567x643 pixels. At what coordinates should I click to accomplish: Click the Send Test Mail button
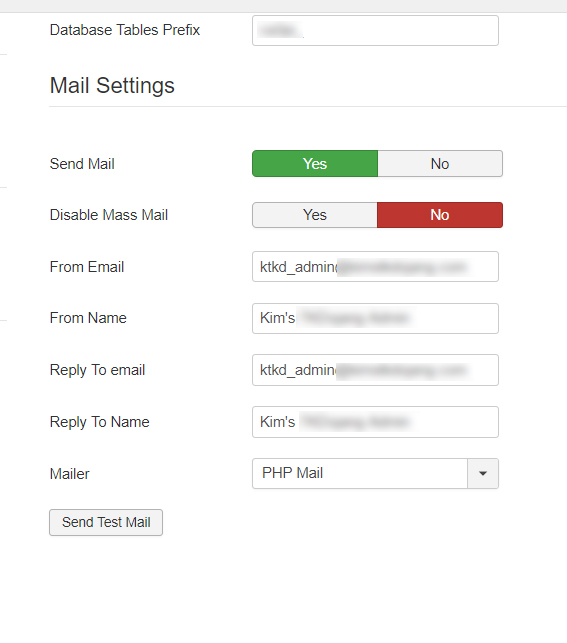[x=106, y=522]
